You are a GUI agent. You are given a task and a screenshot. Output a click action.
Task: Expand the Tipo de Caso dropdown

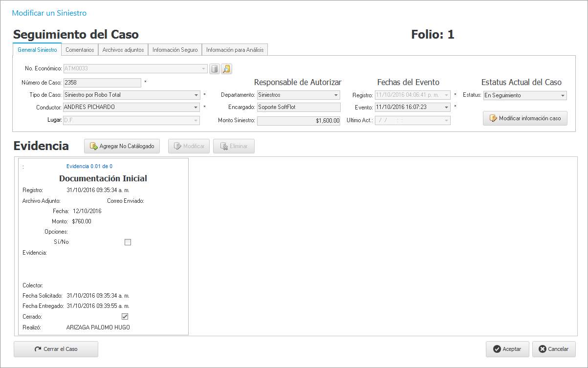[196, 95]
